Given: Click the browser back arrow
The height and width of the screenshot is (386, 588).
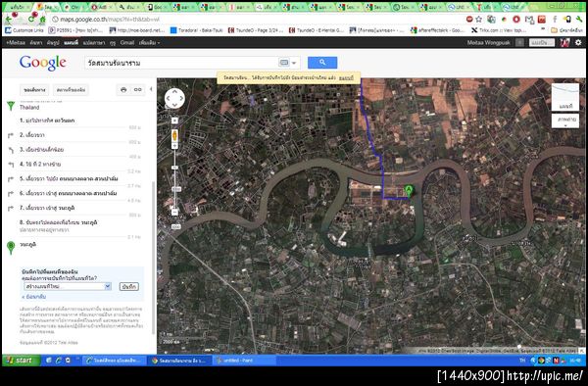Looking at the screenshot, I should (9, 20).
